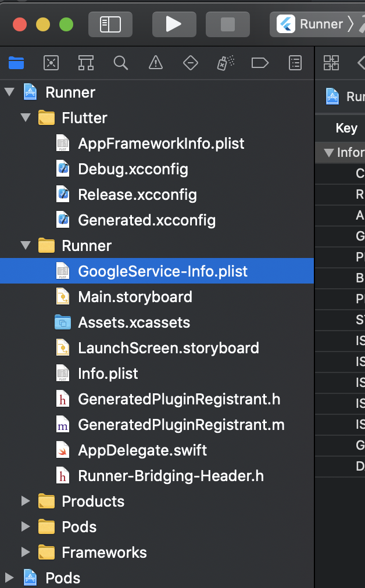Image resolution: width=365 pixels, height=588 pixels.
Task: Select Info.plist in Runner folder
Action: (108, 374)
